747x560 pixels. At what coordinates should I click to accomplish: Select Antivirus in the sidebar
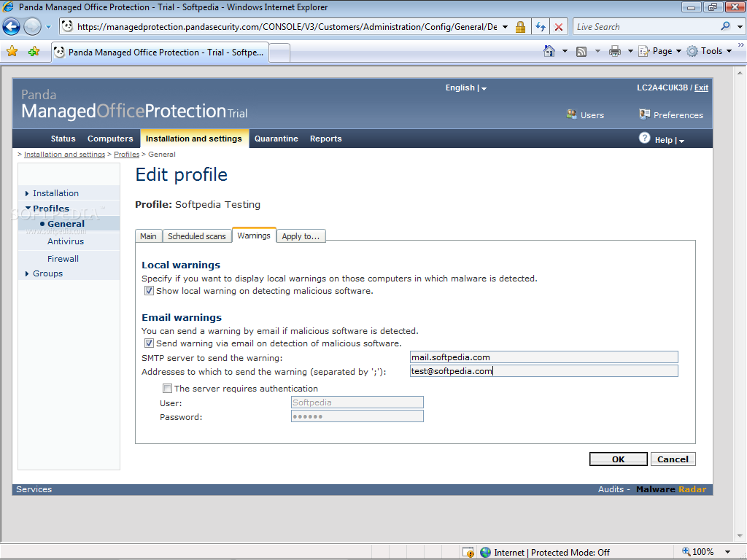[66, 241]
